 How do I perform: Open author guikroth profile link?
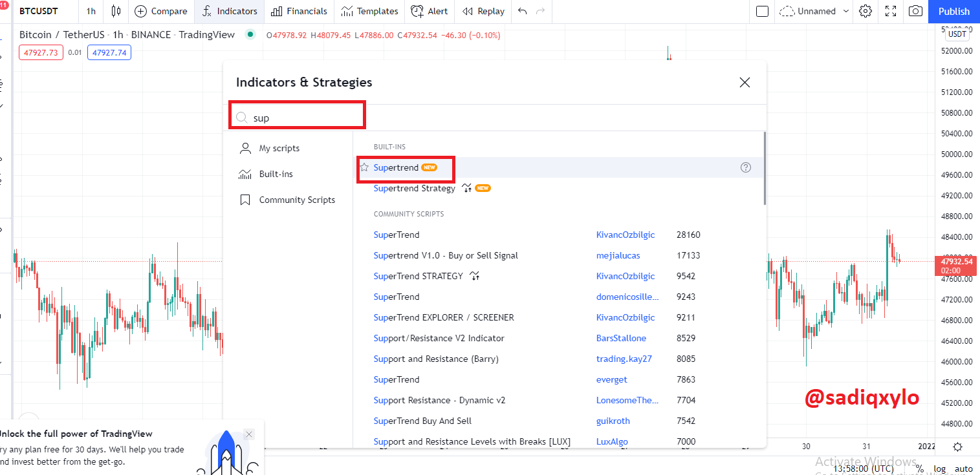click(x=613, y=421)
